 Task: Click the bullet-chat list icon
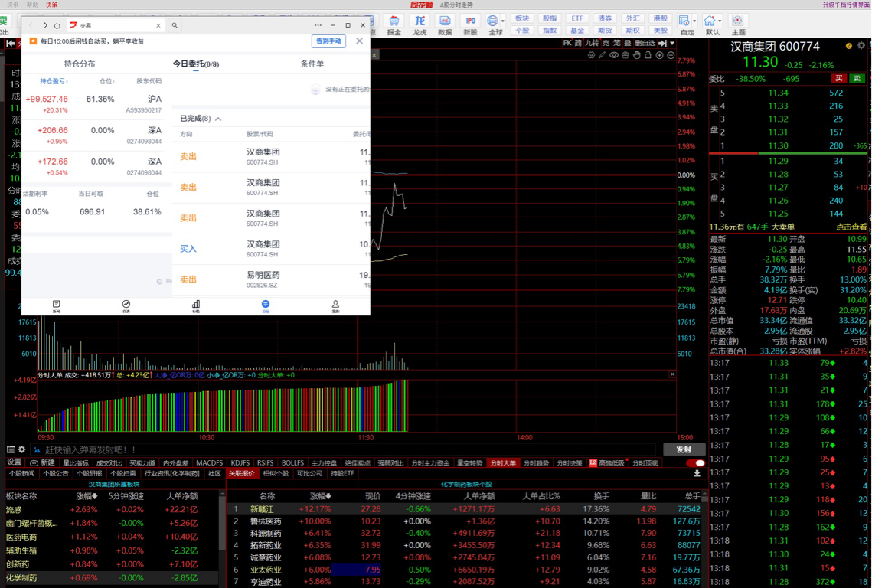(11, 449)
